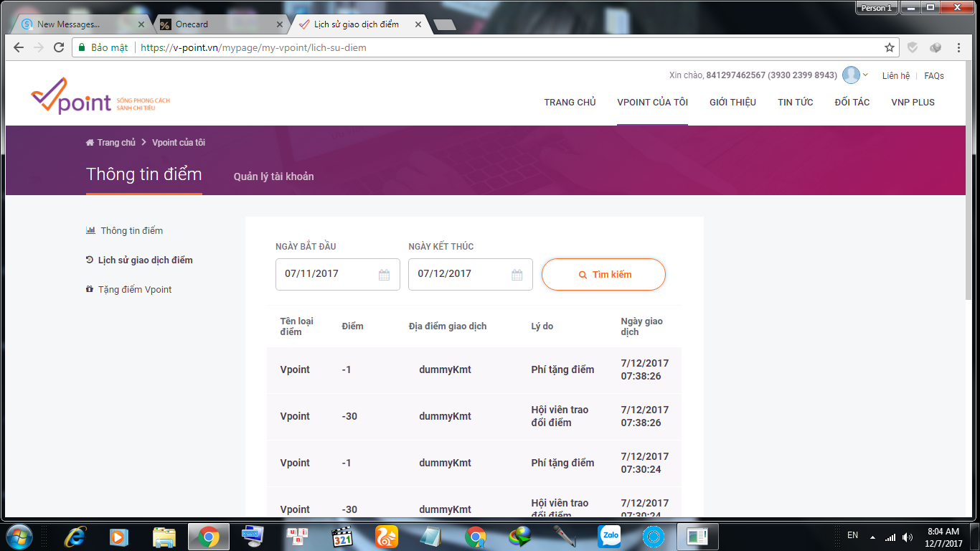Open the calendar for the end date

[517, 275]
